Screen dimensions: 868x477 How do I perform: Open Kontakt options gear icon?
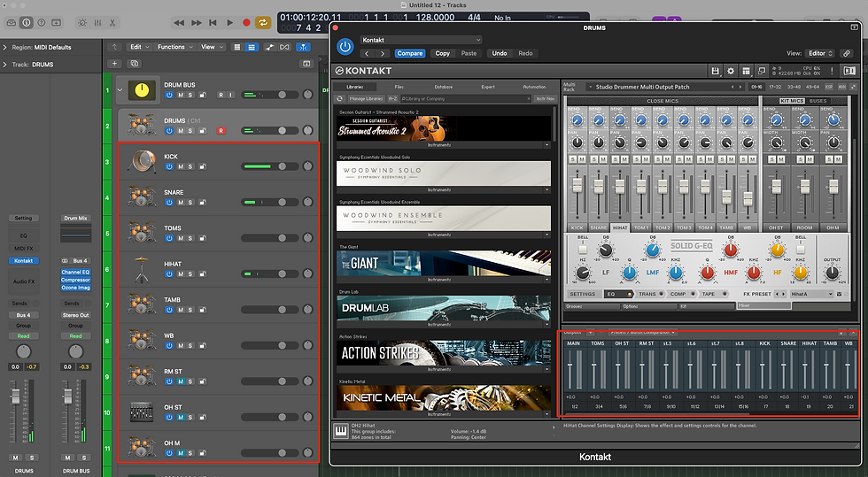click(x=731, y=71)
